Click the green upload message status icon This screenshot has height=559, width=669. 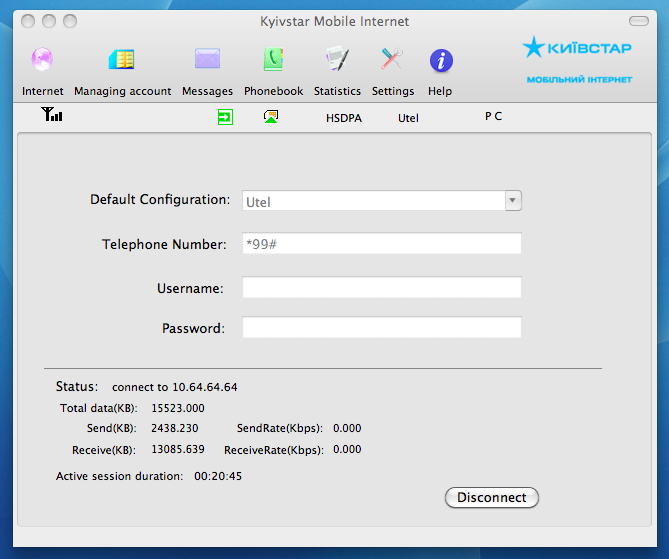pyautogui.click(x=271, y=116)
